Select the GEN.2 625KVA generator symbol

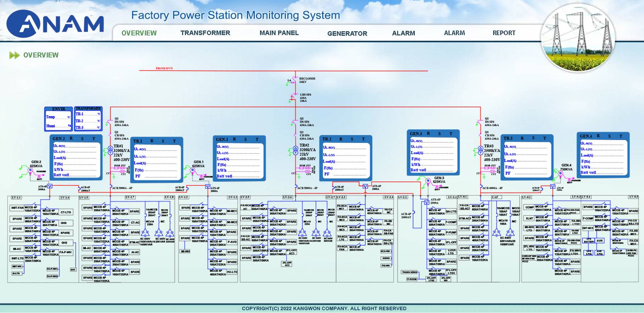pyautogui.click(x=30, y=170)
